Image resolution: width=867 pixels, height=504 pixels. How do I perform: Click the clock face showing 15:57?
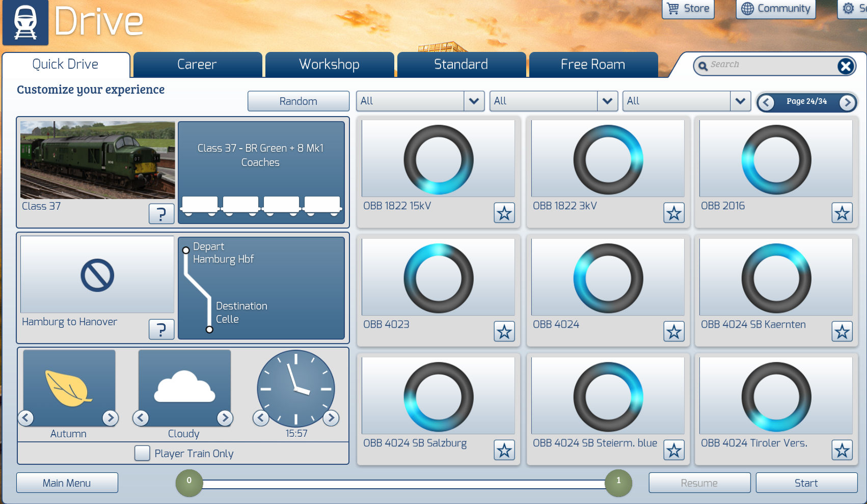pos(296,388)
